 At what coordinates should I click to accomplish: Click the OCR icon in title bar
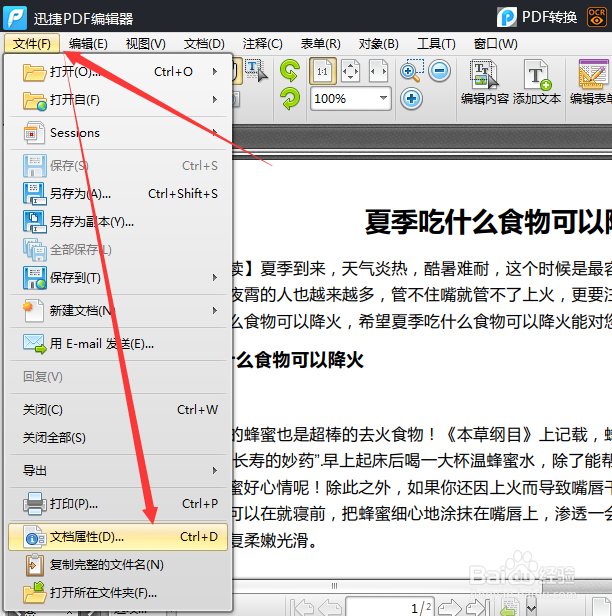click(x=597, y=17)
